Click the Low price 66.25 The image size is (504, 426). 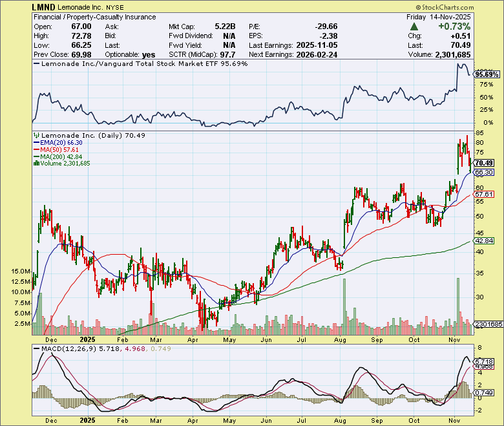click(81, 45)
